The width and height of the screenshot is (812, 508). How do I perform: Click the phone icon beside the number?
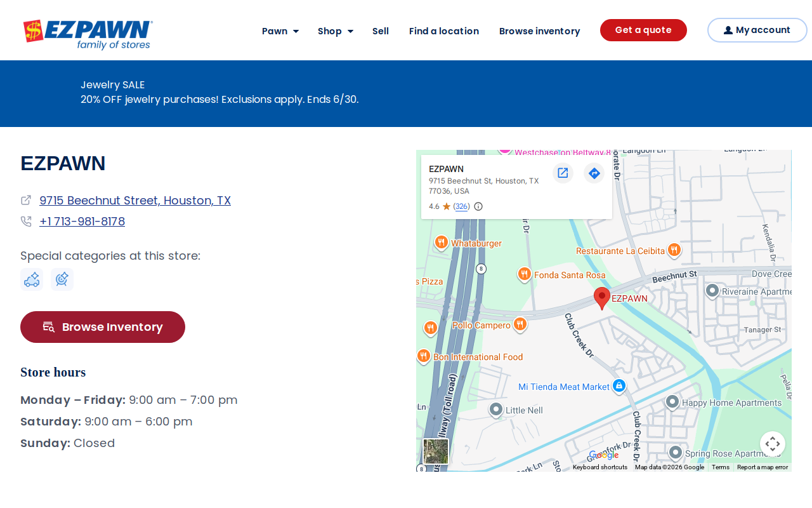[26, 222]
